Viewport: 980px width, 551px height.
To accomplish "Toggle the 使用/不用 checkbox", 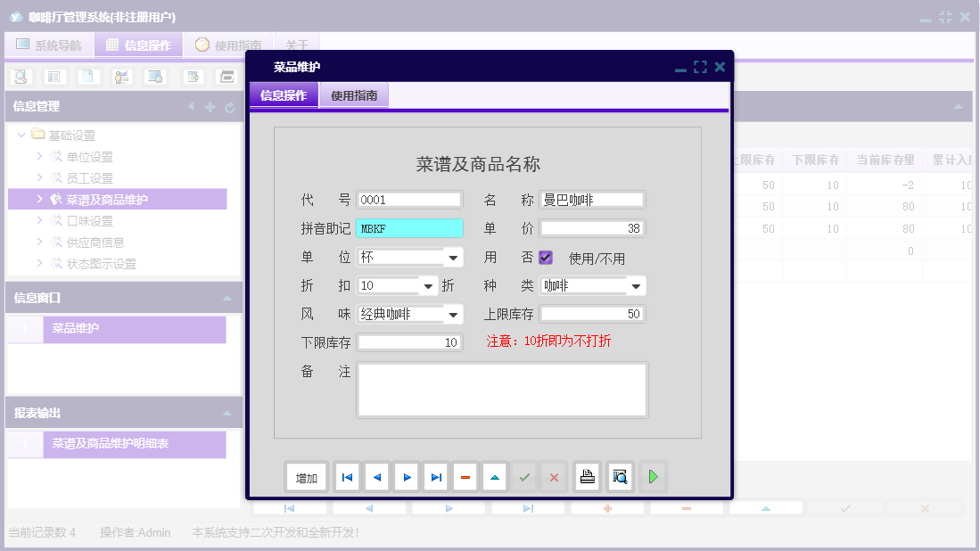I will [547, 257].
